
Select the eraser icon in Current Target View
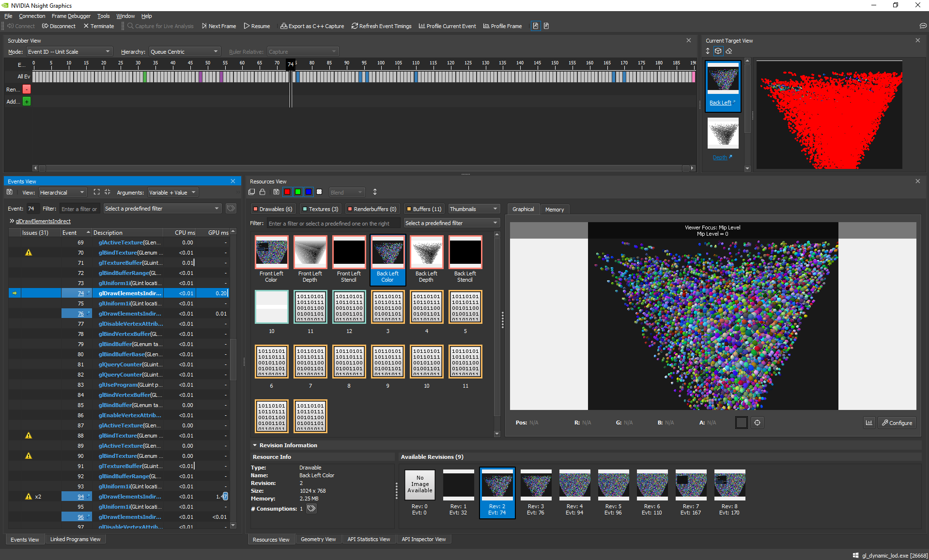point(729,51)
